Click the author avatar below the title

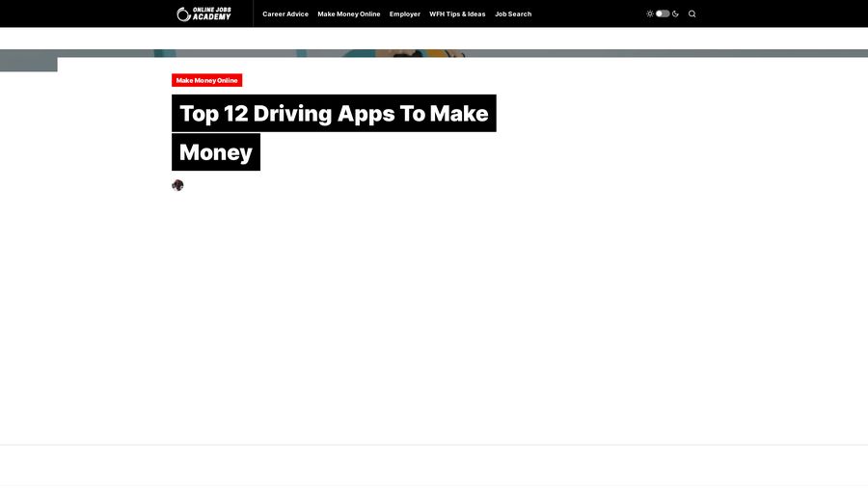tap(177, 185)
